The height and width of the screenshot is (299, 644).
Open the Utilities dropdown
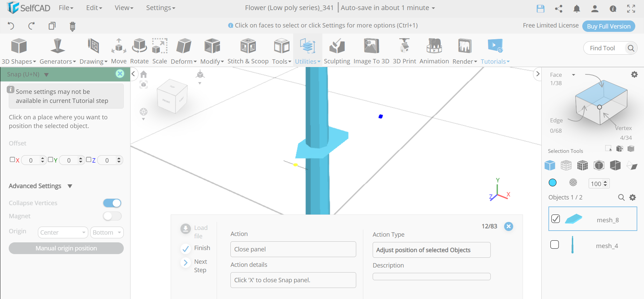coord(308,51)
